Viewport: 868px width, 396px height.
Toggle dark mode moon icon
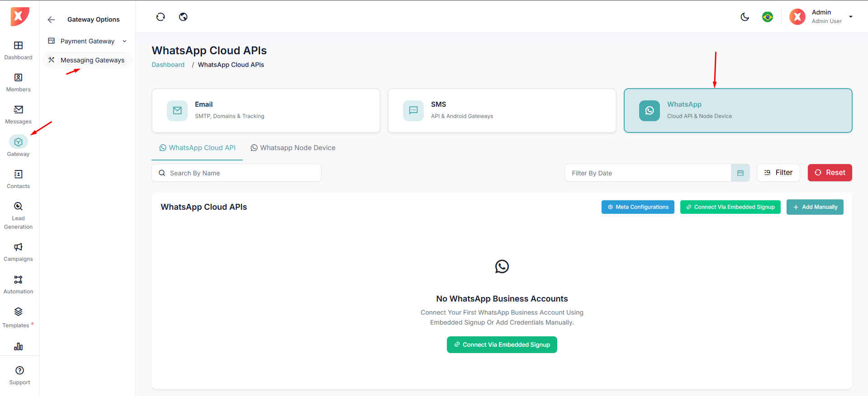[x=745, y=17]
